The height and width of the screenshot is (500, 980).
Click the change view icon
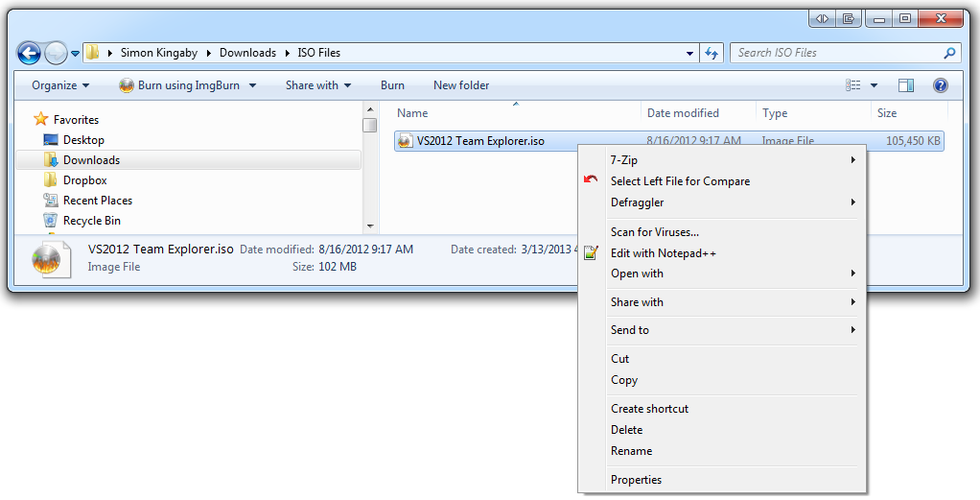coord(852,85)
